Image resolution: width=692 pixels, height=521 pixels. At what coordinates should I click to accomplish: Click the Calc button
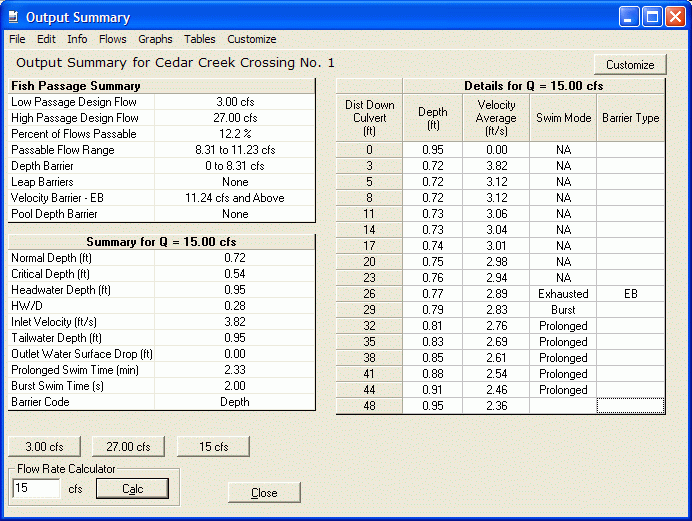pyautogui.click(x=132, y=489)
